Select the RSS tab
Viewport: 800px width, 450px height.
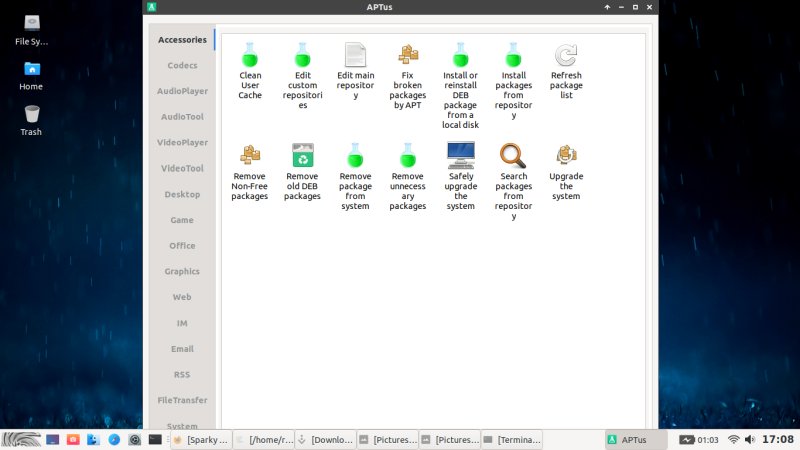[182, 374]
